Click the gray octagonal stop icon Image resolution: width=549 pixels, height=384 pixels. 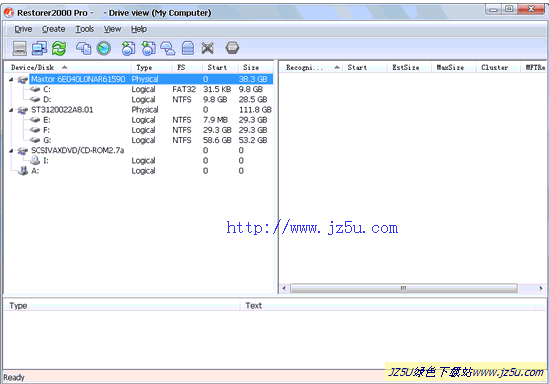click(232, 48)
